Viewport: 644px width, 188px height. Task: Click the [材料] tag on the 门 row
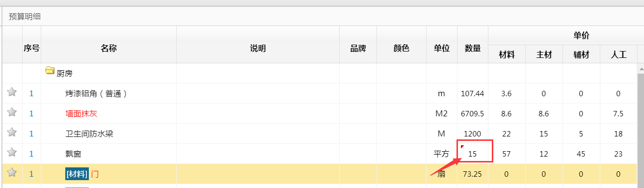(x=77, y=174)
